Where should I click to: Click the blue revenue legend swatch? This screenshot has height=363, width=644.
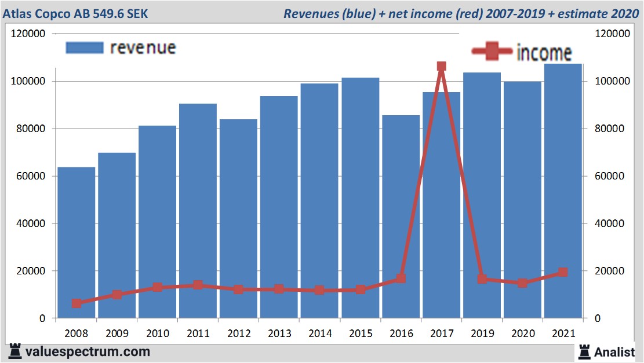85,47
